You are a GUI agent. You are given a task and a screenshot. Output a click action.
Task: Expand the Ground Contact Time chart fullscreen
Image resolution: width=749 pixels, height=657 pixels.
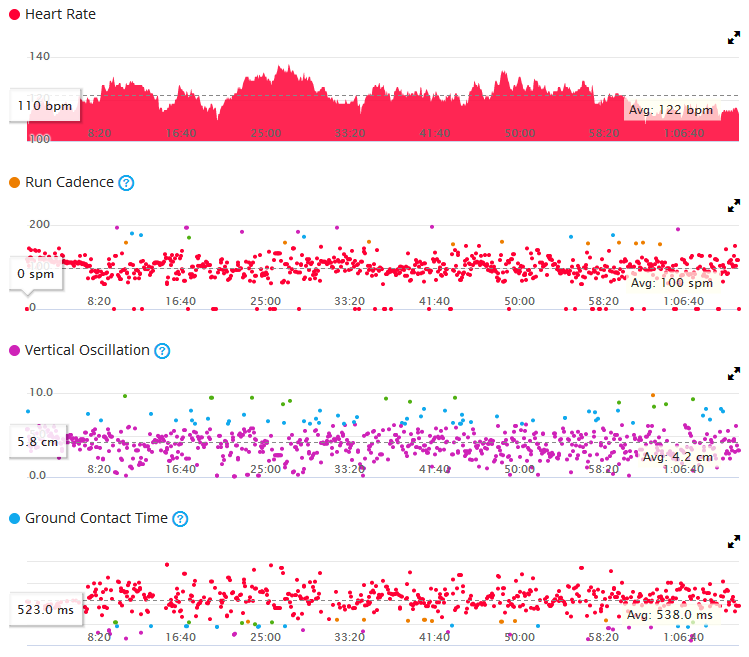tap(734, 541)
